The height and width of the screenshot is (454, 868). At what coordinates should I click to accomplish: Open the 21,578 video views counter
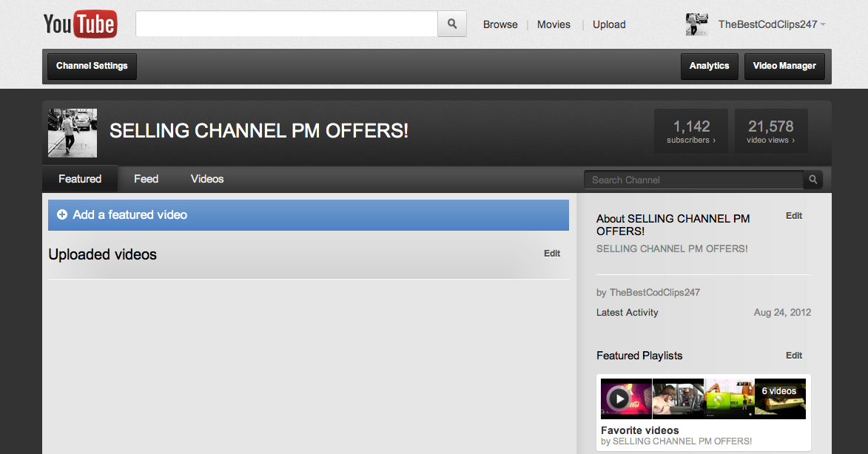tap(771, 131)
